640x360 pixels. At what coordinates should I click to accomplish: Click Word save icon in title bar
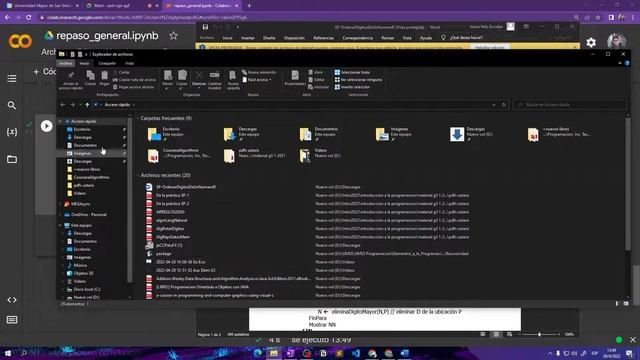click(x=205, y=27)
